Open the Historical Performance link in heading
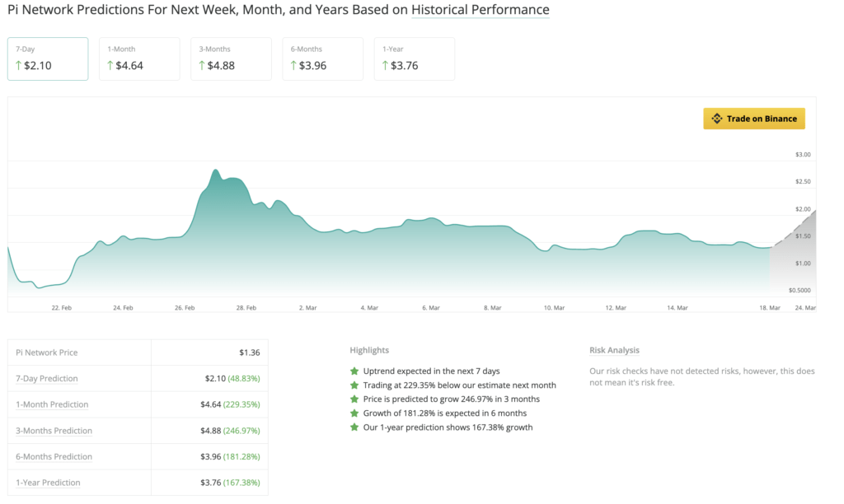This screenshot has height=504, width=844. pos(481,10)
